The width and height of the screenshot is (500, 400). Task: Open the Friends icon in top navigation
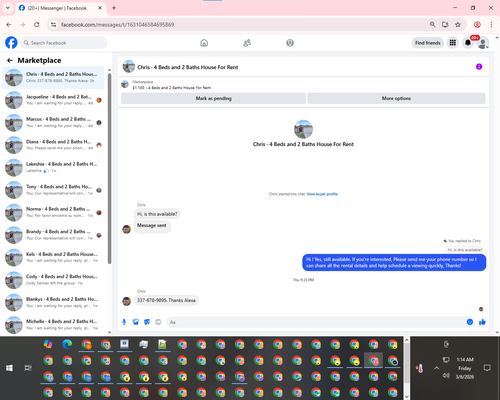click(x=247, y=43)
